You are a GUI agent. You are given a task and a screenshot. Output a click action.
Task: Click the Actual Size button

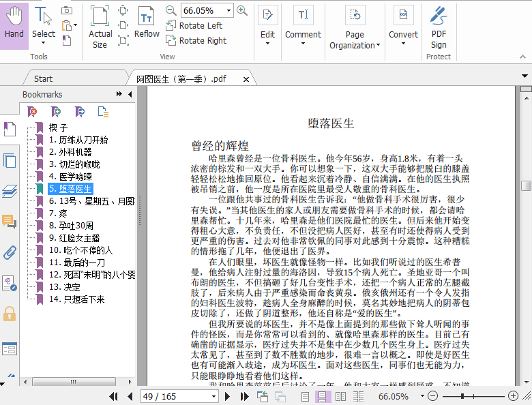pyautogui.click(x=100, y=27)
